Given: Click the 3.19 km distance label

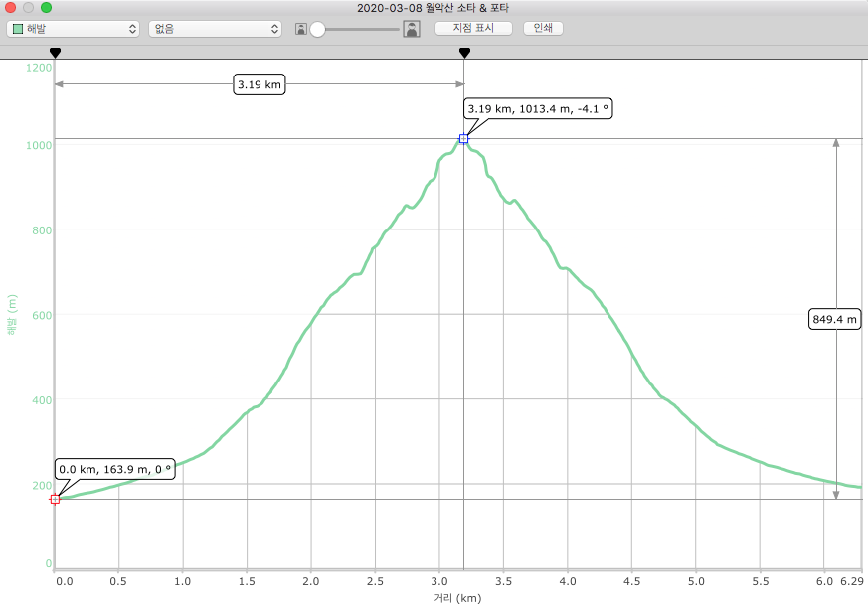Looking at the screenshot, I should (260, 85).
